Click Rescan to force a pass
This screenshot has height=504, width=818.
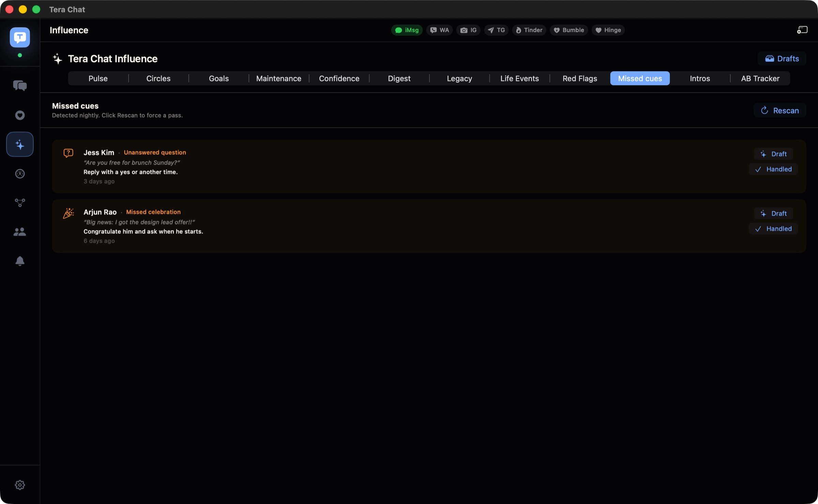[x=780, y=110]
